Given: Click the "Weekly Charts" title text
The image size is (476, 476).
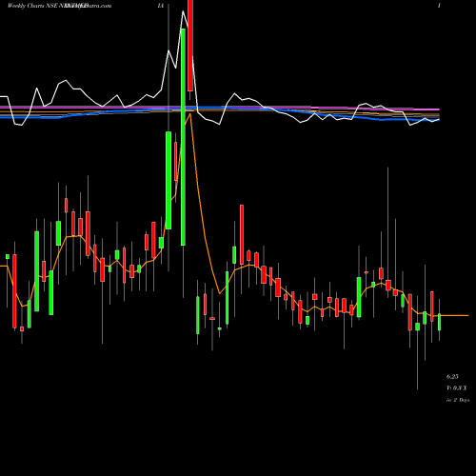Looking at the screenshot, I should pyautogui.click(x=27, y=6).
